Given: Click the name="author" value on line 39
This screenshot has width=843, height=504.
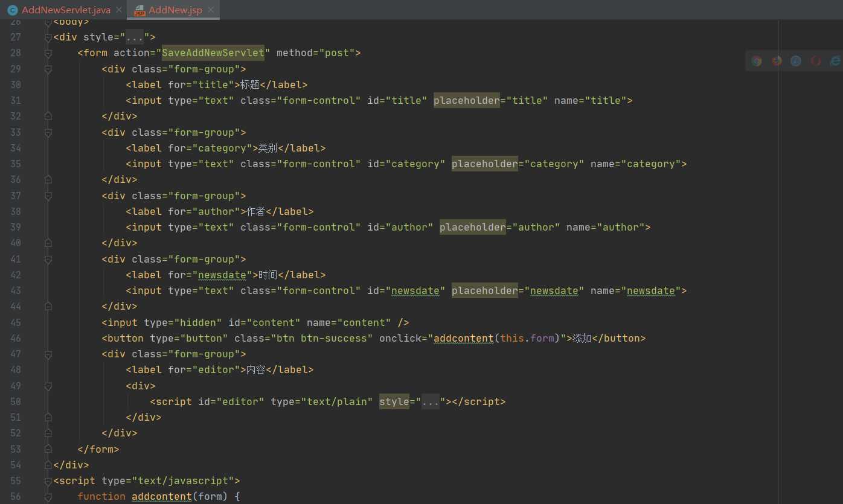Looking at the screenshot, I should (x=621, y=227).
